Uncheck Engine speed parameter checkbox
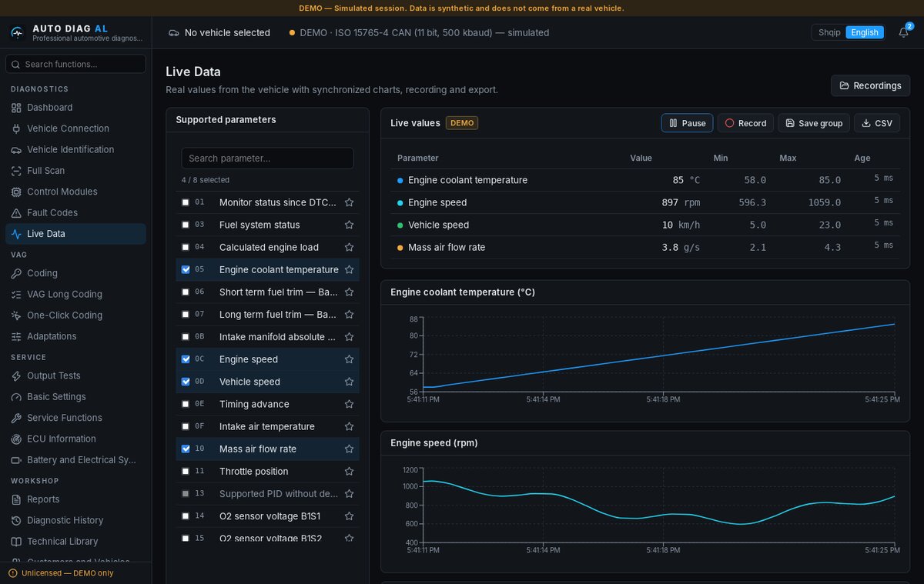This screenshot has width=924, height=584. 186,359
